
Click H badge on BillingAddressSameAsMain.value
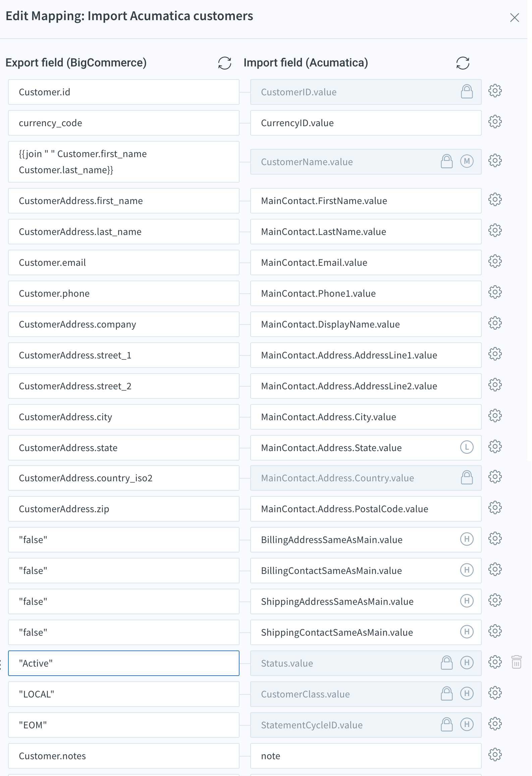[467, 539]
